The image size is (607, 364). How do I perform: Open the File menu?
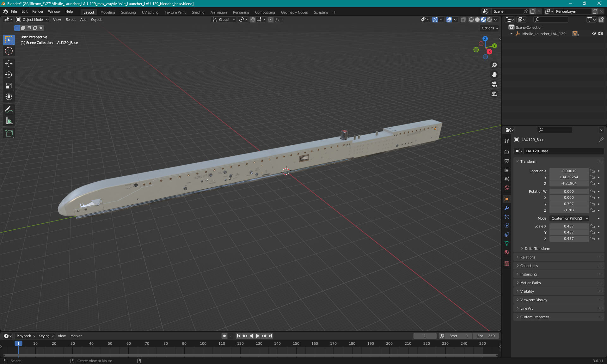pyautogui.click(x=14, y=11)
